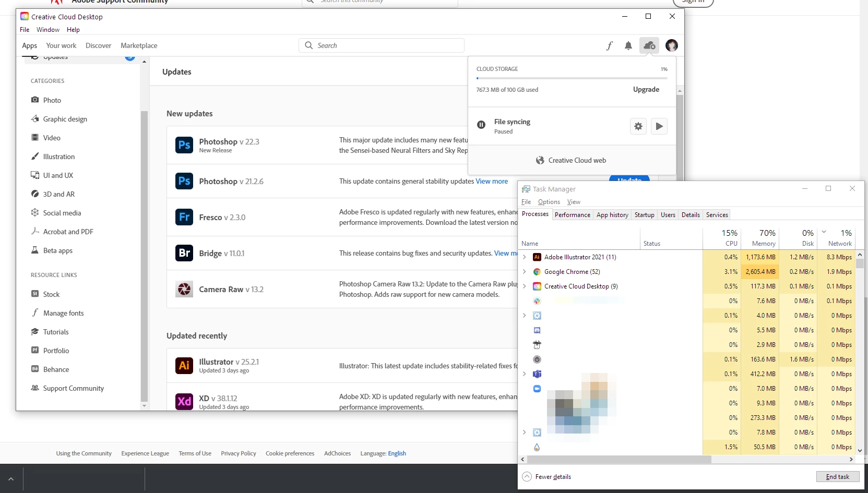Image resolution: width=868 pixels, height=493 pixels.
Task: Click the Illustrator app icon
Action: pos(184,366)
